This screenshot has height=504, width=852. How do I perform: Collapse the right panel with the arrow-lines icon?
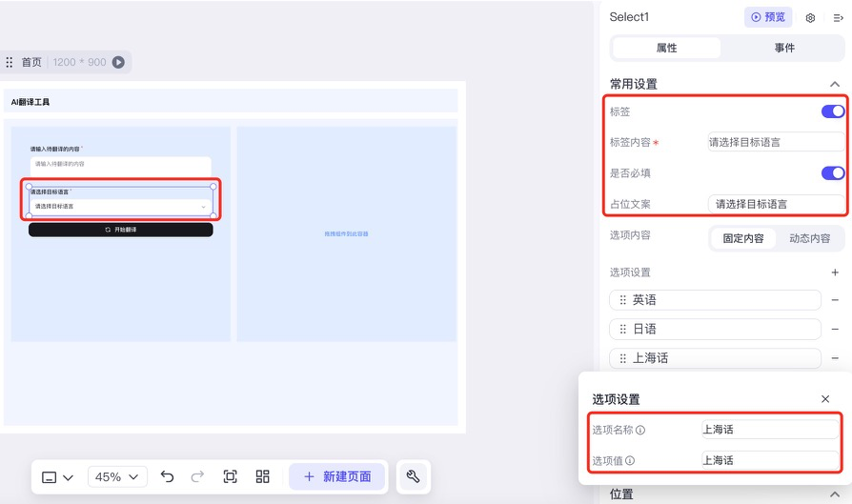(838, 18)
